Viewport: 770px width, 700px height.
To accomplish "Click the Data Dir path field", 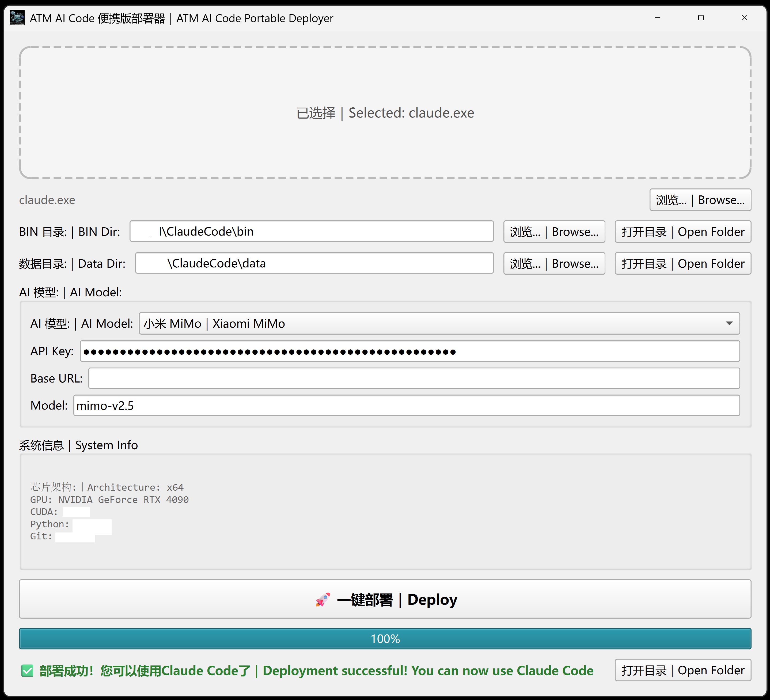I will coord(314,263).
